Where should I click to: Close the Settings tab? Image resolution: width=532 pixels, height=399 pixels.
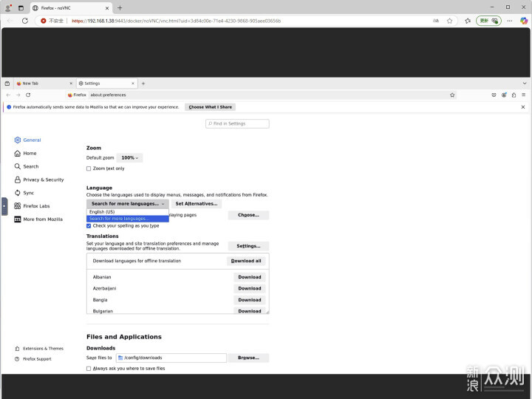(x=133, y=83)
